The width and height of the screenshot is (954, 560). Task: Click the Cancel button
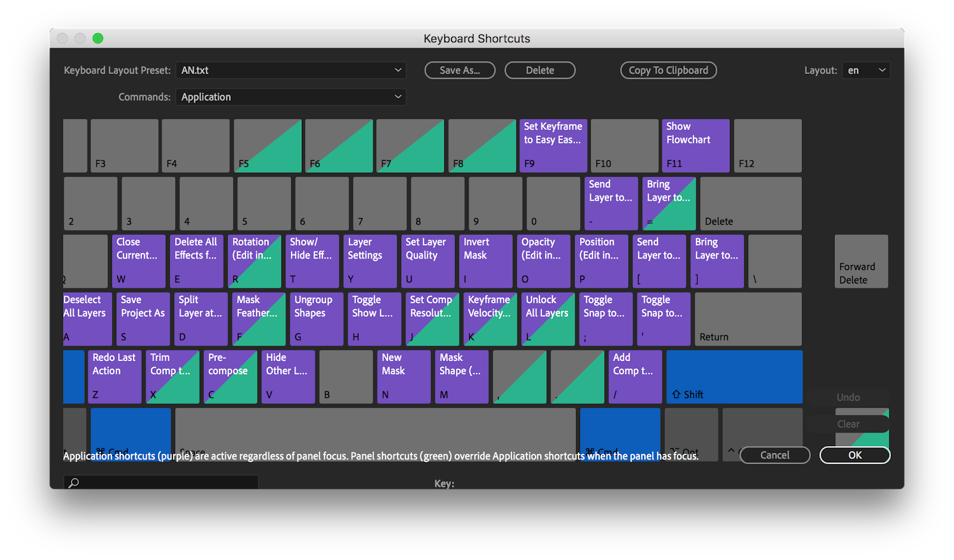(x=775, y=455)
